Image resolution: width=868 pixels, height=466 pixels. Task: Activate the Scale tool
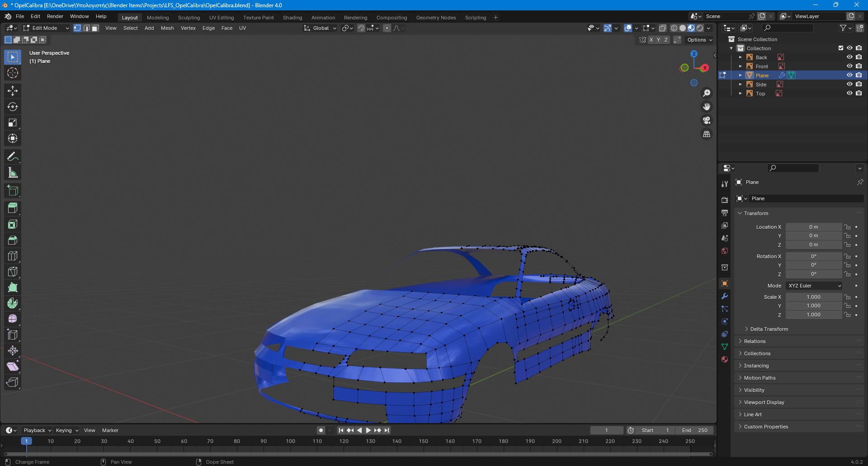13,122
